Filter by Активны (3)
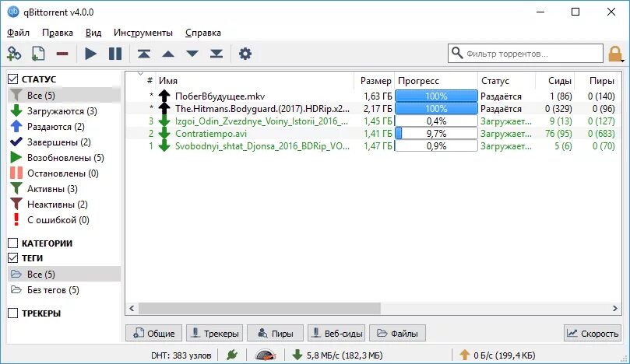 pyautogui.click(x=64, y=189)
